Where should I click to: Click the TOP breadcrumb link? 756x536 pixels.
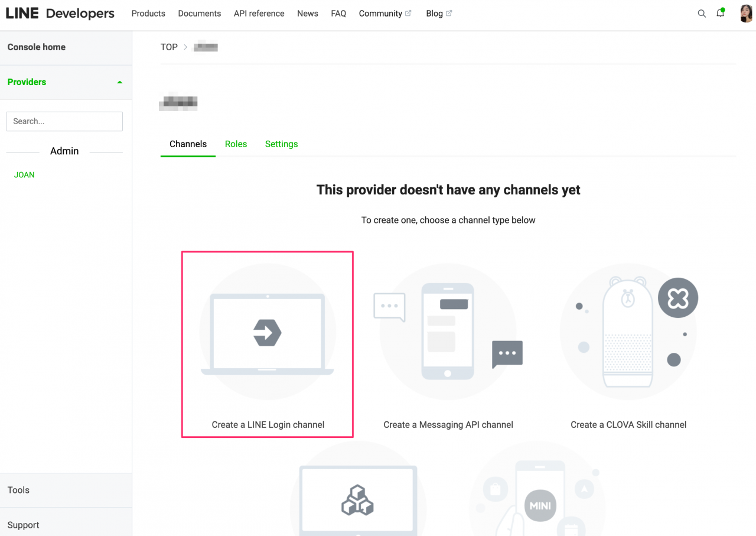pyautogui.click(x=169, y=47)
